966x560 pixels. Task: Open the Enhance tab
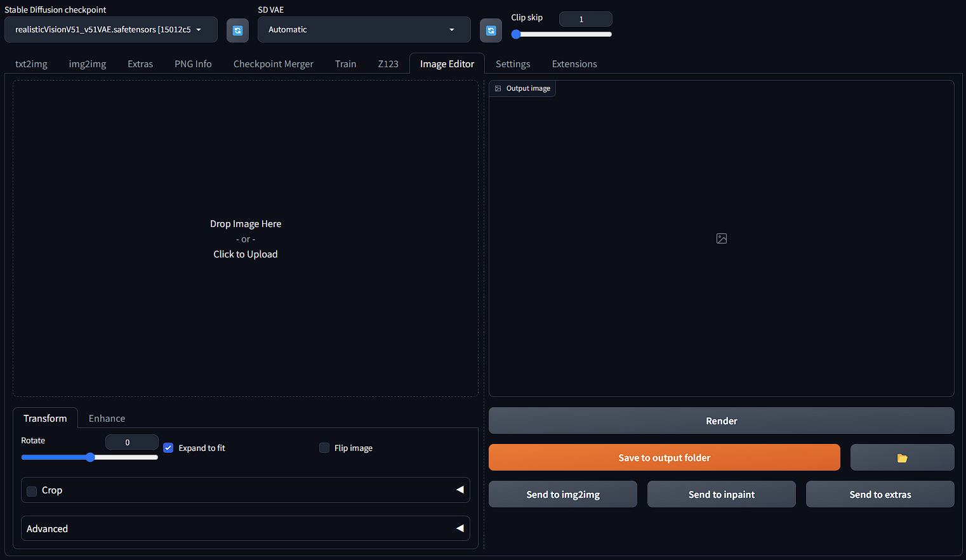coord(107,419)
